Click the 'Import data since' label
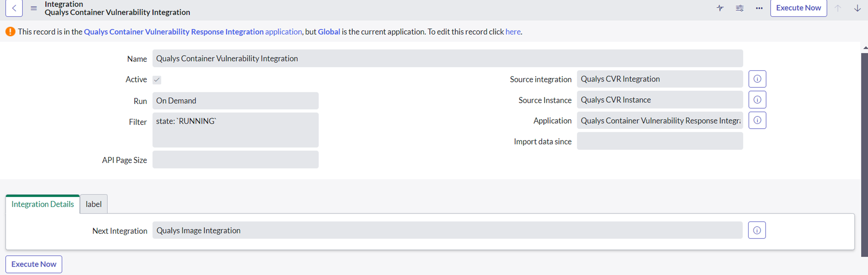868x275 pixels. [542, 141]
